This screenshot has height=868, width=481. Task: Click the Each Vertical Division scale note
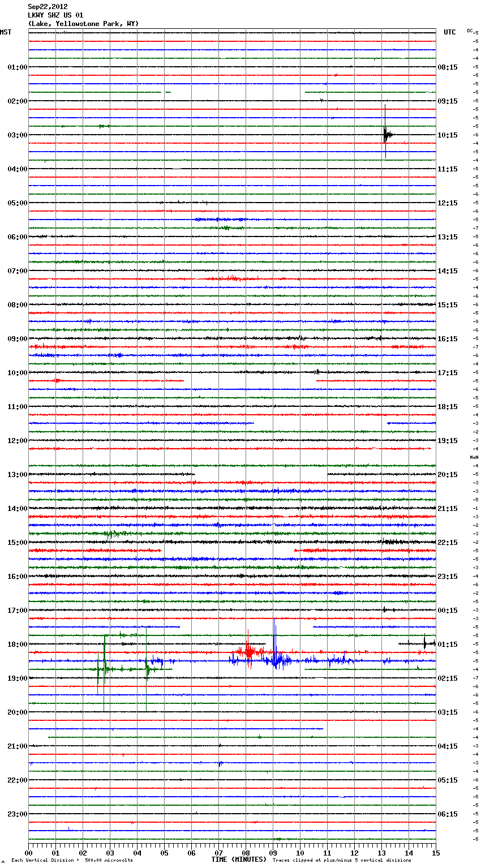pos(72,861)
